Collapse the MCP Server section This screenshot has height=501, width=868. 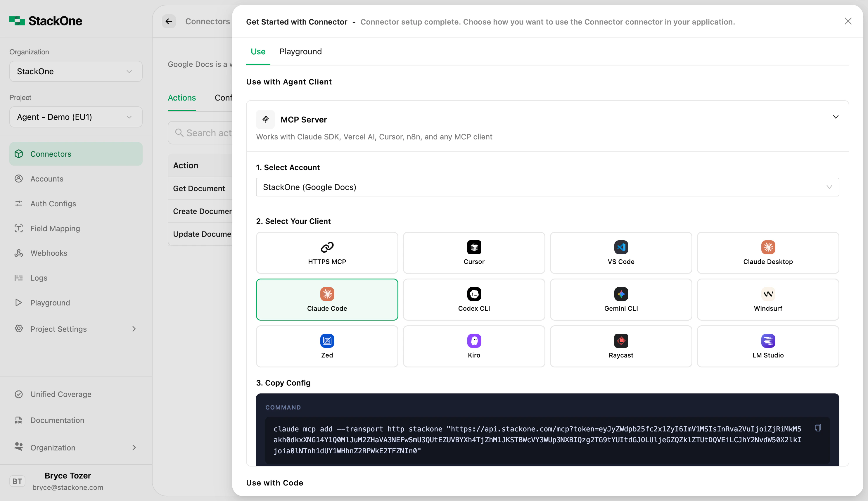click(x=836, y=117)
